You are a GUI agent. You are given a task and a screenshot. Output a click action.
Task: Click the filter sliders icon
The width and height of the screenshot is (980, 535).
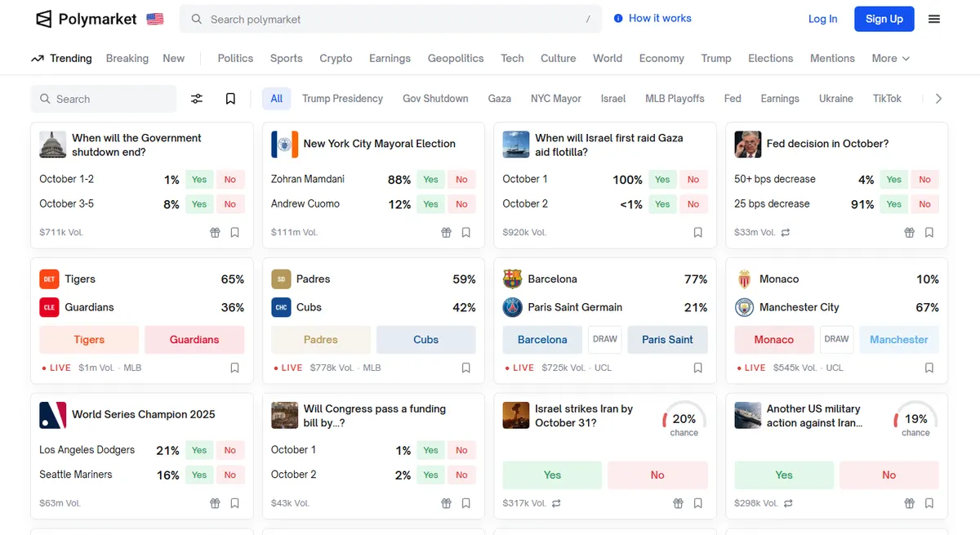197,99
